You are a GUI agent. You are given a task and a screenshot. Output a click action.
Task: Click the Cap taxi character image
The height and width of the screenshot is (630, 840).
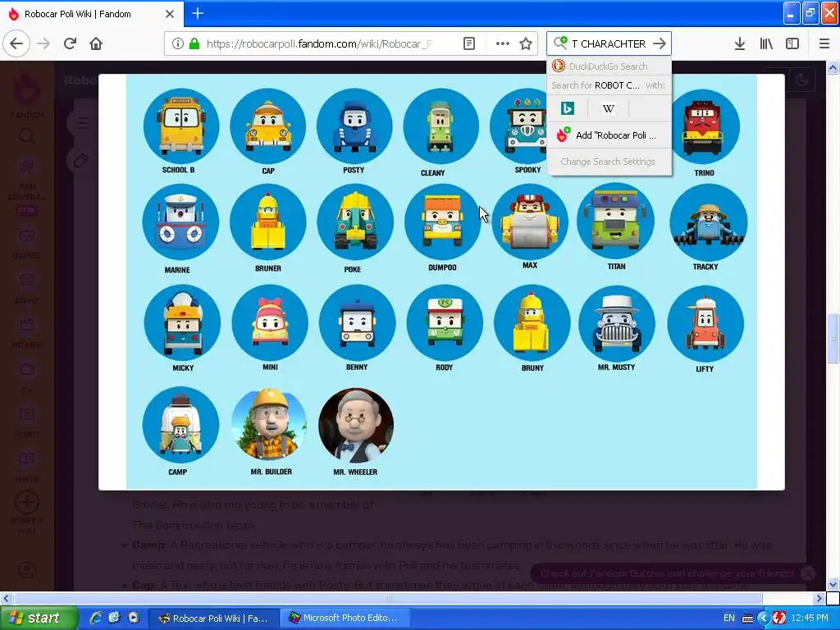point(268,126)
